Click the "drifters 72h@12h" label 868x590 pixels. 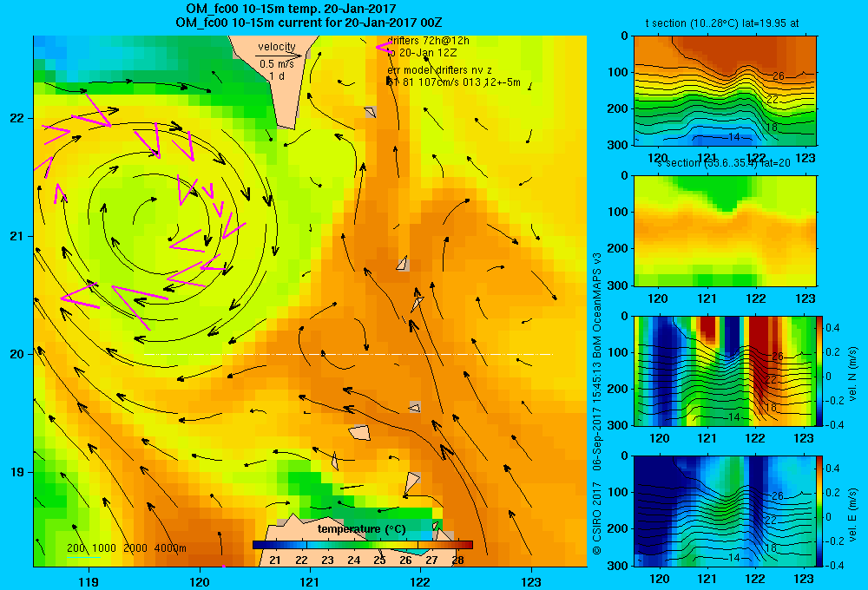(428, 41)
